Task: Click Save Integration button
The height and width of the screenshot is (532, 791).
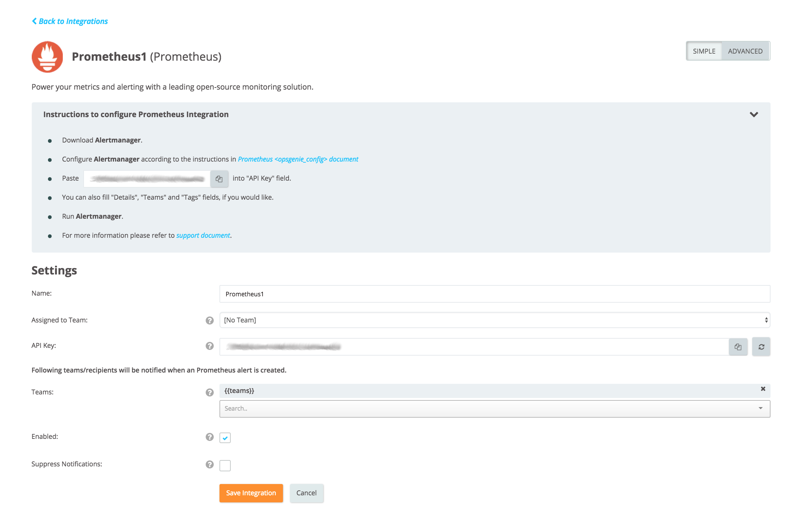Action: [251, 493]
